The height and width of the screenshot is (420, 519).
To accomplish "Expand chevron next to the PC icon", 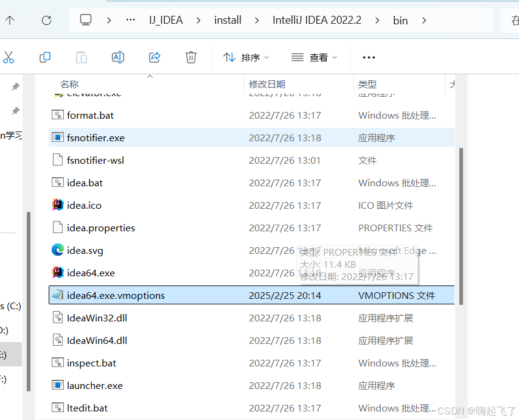I will click(x=108, y=21).
